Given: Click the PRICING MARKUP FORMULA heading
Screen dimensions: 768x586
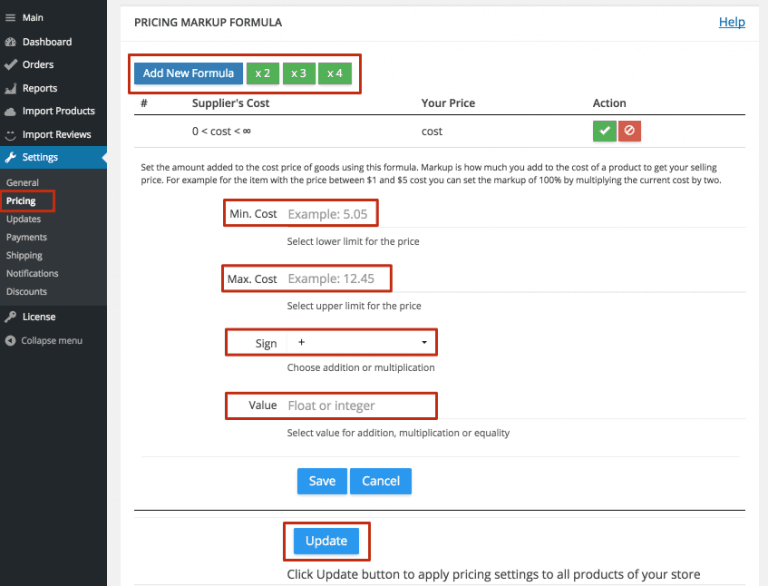Looking at the screenshot, I should 208,23.
